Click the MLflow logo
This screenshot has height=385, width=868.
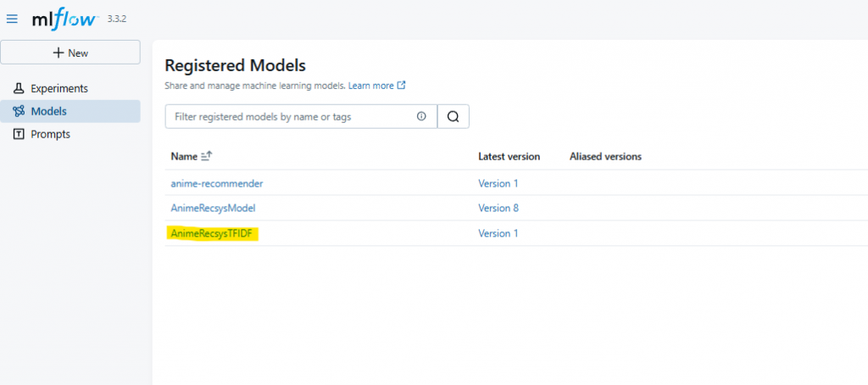click(65, 20)
